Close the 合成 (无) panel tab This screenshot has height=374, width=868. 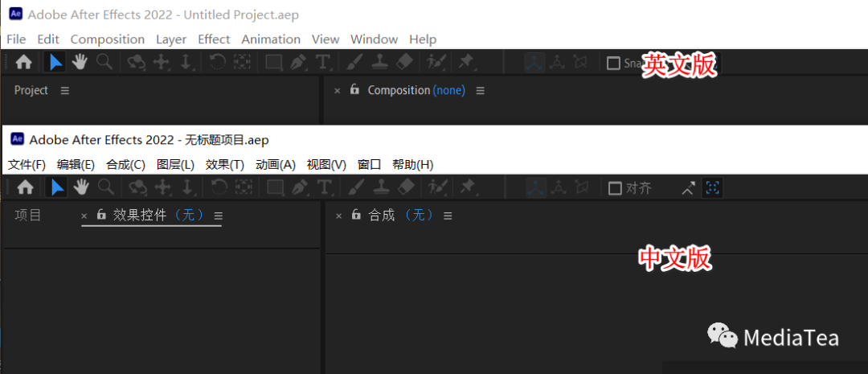tap(339, 216)
